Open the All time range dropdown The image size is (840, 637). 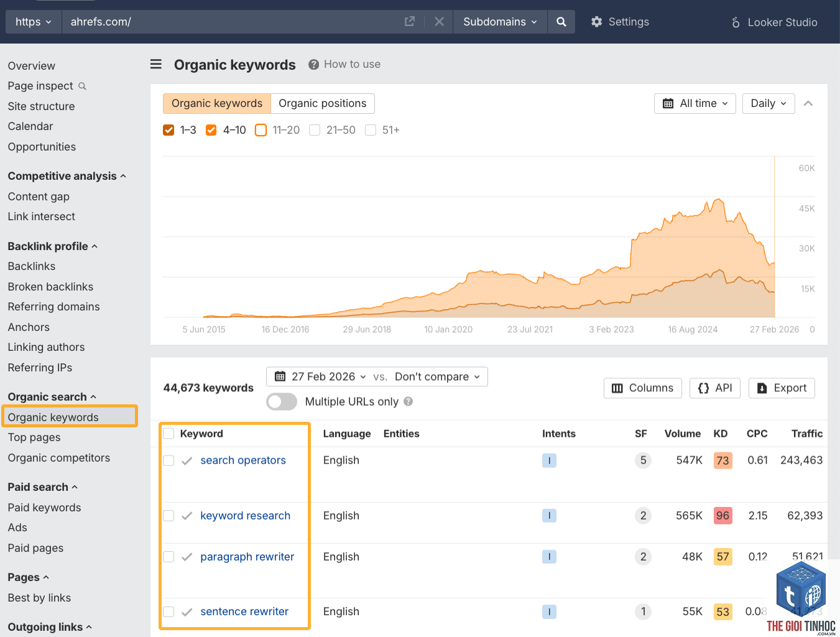[695, 103]
